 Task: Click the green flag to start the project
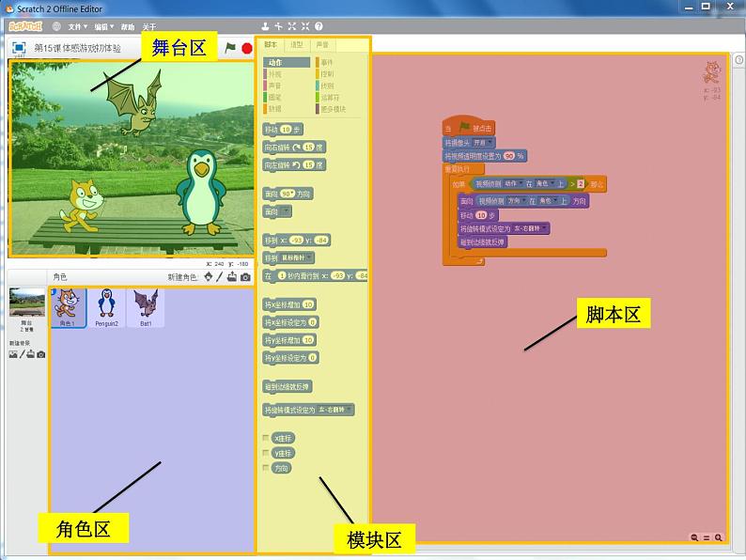click(230, 48)
